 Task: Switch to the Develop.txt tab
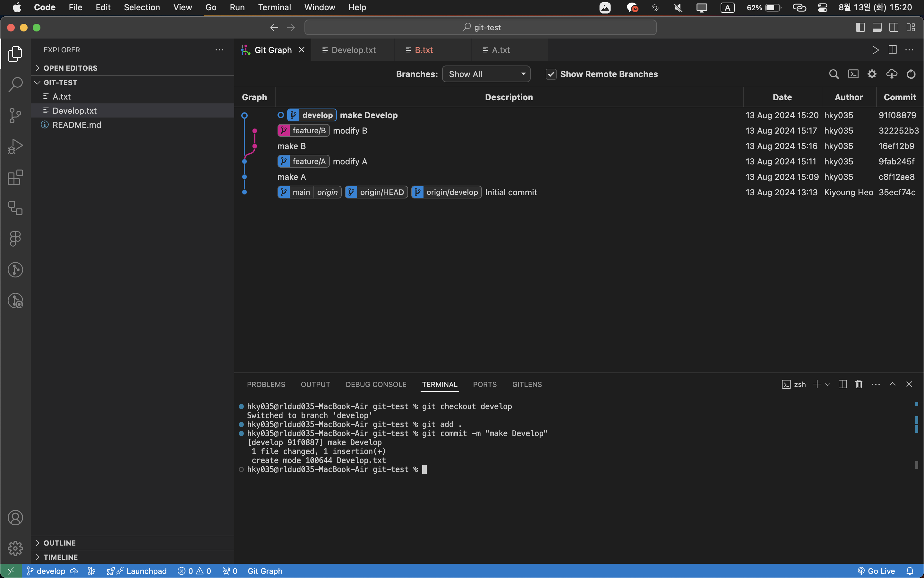point(353,50)
